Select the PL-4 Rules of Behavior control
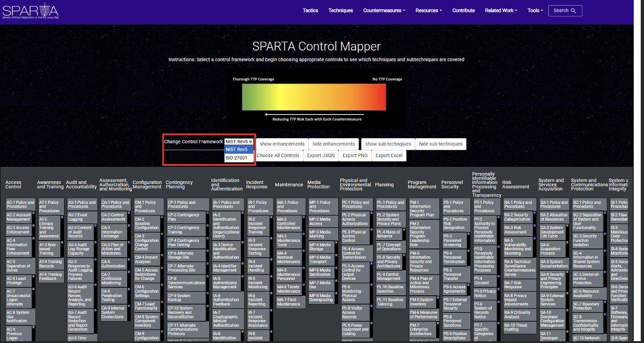Screen dimensions: 644x343 tap(389, 234)
